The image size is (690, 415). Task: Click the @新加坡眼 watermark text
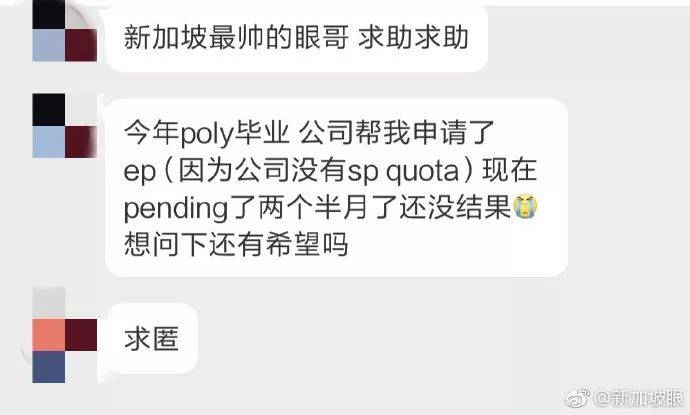pos(639,398)
